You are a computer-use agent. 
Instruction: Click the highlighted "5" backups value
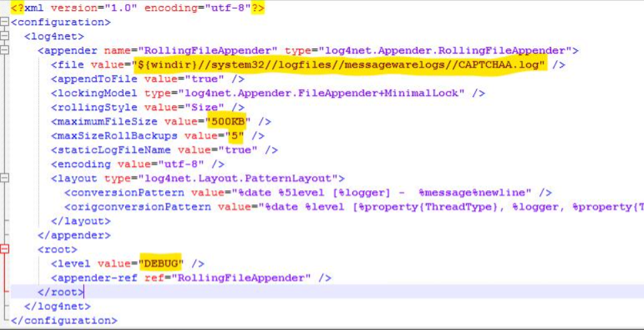(235, 136)
